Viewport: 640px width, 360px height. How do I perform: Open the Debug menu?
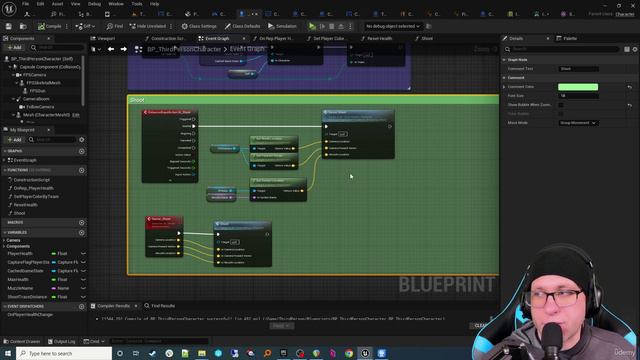[x=94, y=4]
